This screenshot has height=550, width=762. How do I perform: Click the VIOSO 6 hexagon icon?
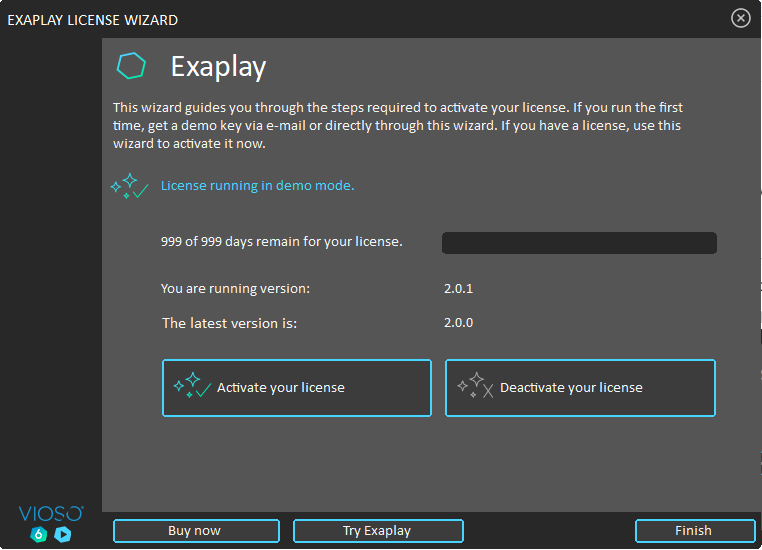(x=39, y=534)
